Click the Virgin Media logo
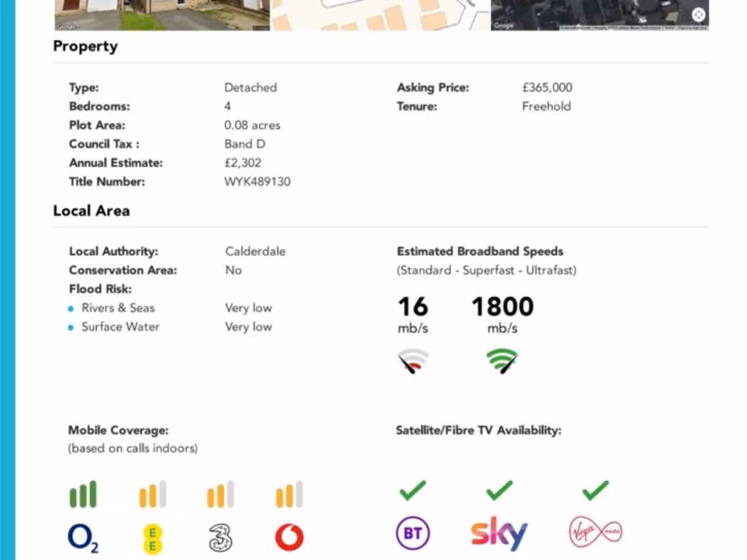The image size is (747, 560). click(x=595, y=533)
